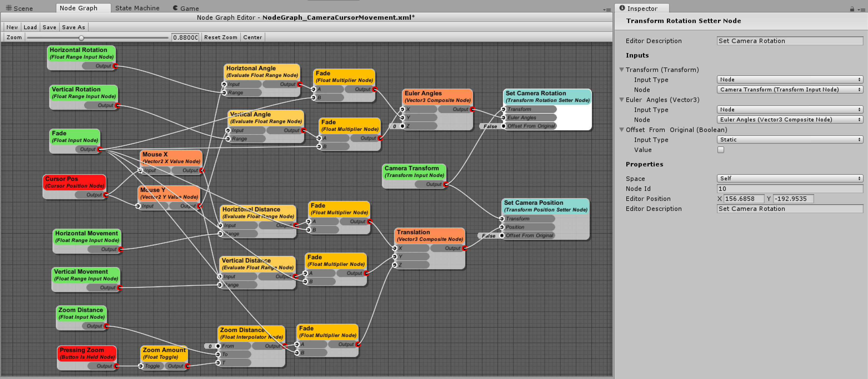Switch to the Game tab

click(186, 8)
